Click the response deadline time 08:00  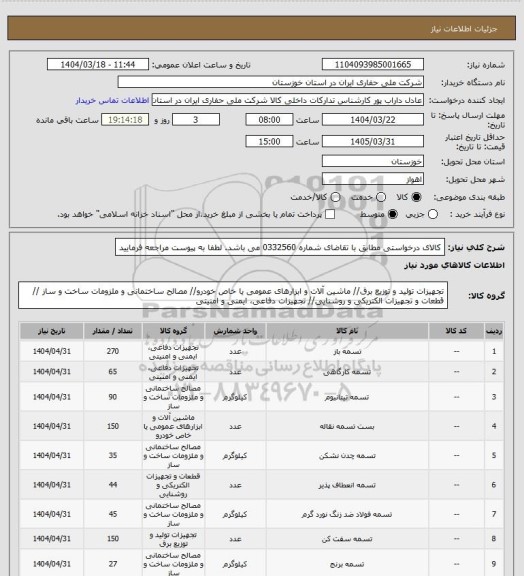click(269, 120)
